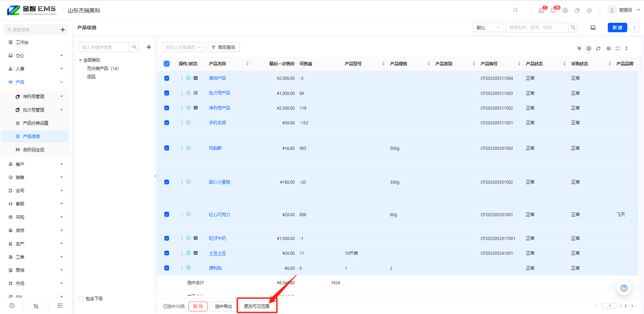The width and height of the screenshot is (644, 314).
Task: Click the 高级查询 button
Action: (x=223, y=47)
